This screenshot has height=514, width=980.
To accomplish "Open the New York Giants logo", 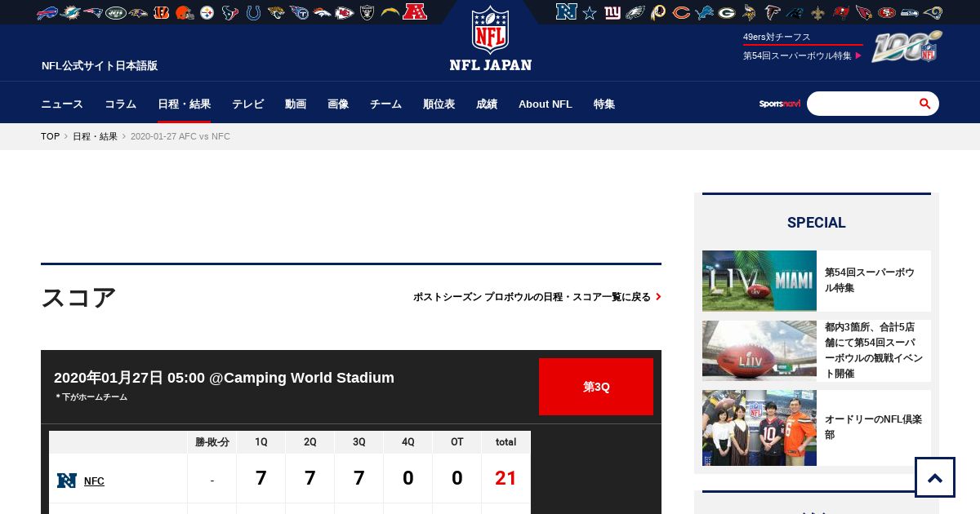I will (x=612, y=12).
